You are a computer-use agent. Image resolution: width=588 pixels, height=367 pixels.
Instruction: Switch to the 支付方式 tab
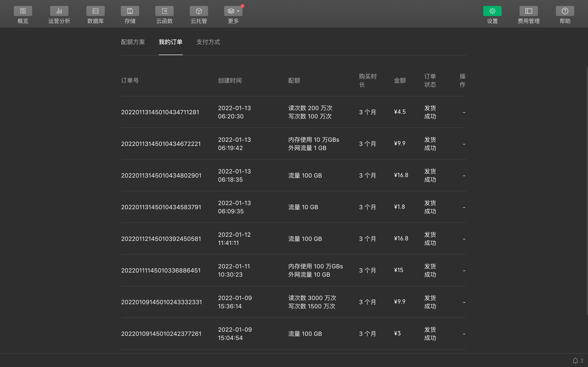(208, 42)
